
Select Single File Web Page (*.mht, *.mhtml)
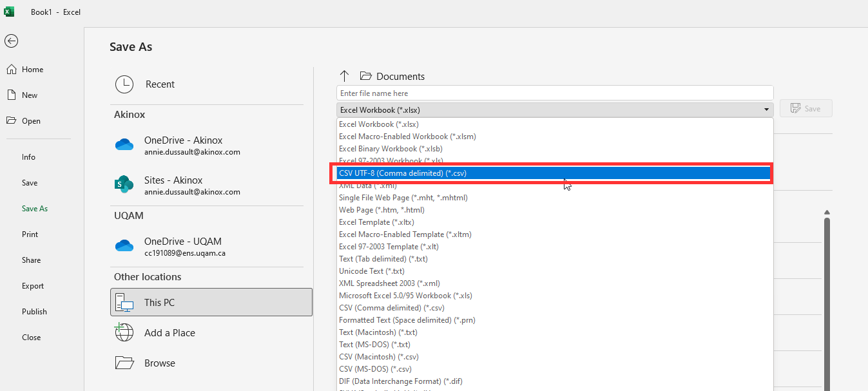(555, 198)
